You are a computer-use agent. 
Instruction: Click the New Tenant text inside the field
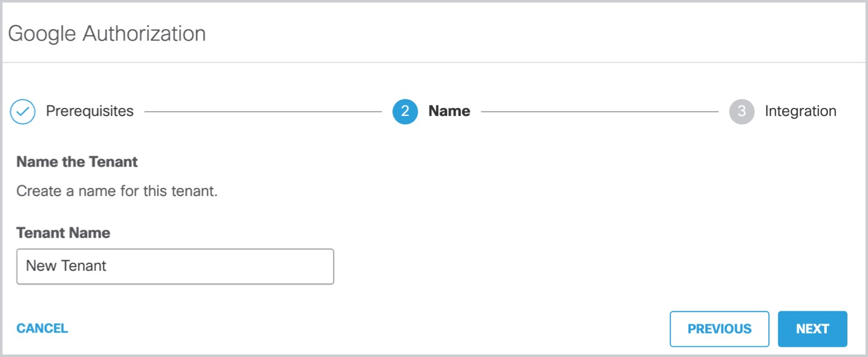(66, 265)
